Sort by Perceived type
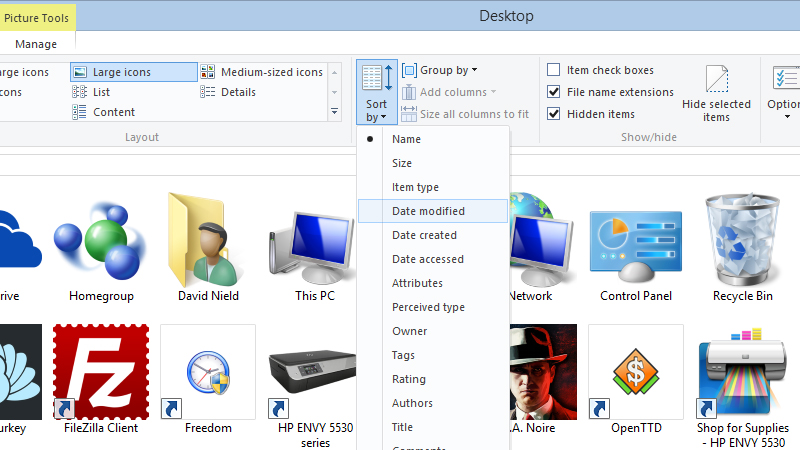Image resolution: width=800 pixels, height=450 pixels. 433,307
